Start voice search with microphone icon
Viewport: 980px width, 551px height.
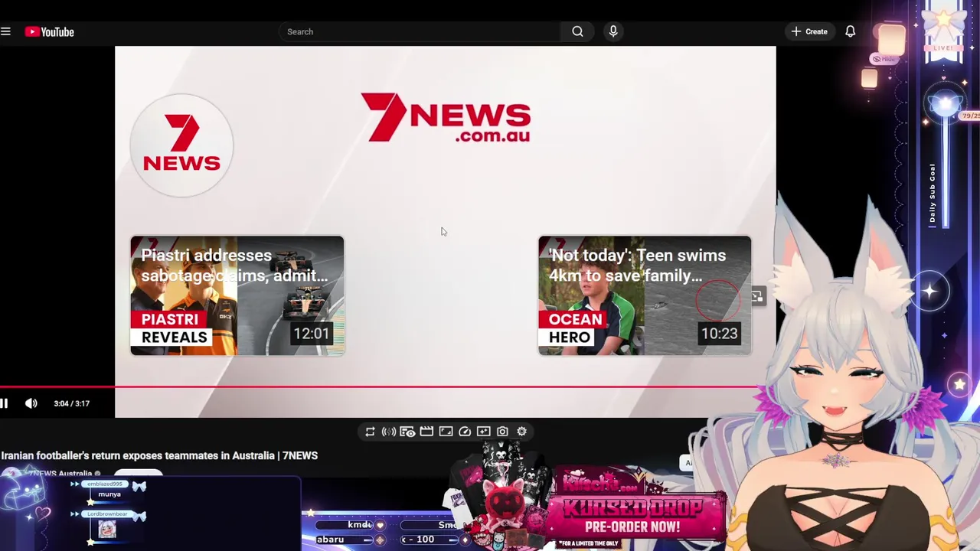(613, 31)
